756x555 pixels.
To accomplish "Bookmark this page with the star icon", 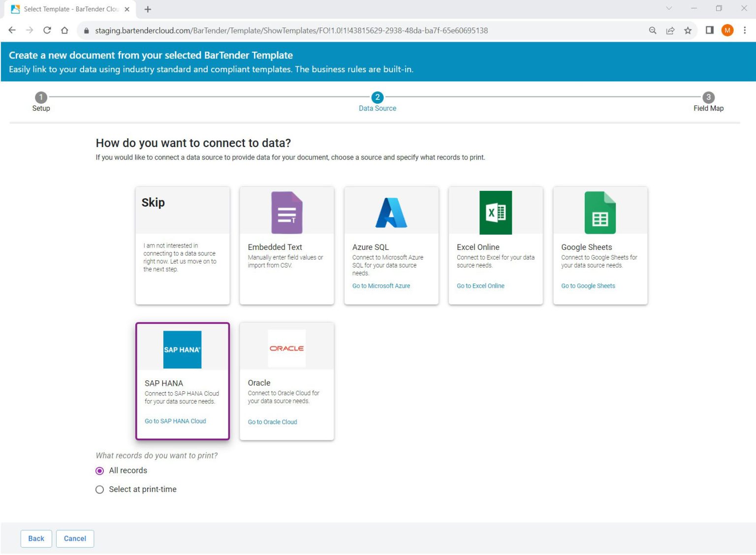I will click(x=688, y=31).
